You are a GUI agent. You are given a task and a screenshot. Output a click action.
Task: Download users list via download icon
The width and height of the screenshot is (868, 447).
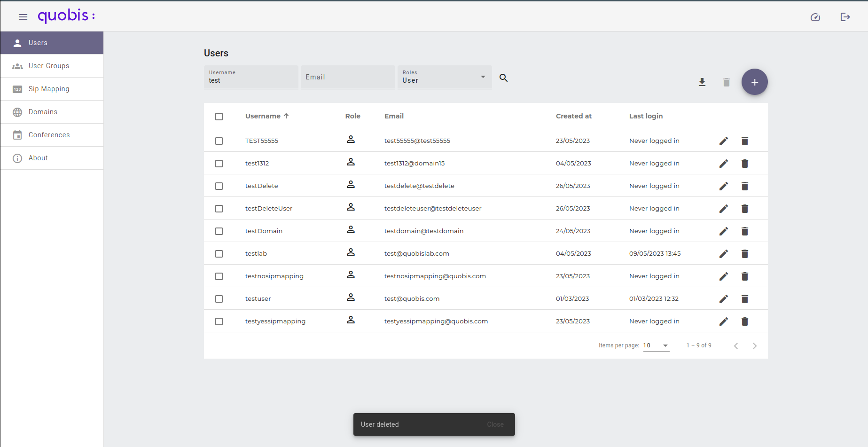click(x=702, y=82)
